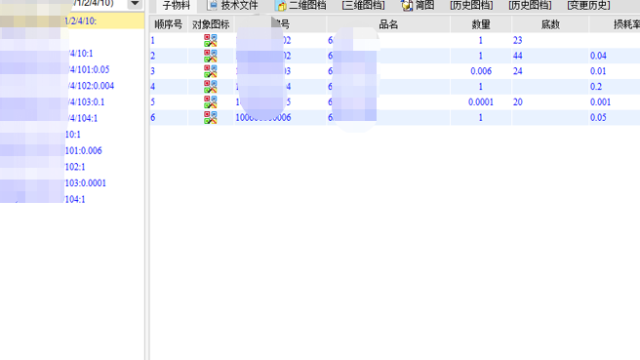Click the number cell ending 0006 in row 6

pyautogui.click(x=263, y=118)
